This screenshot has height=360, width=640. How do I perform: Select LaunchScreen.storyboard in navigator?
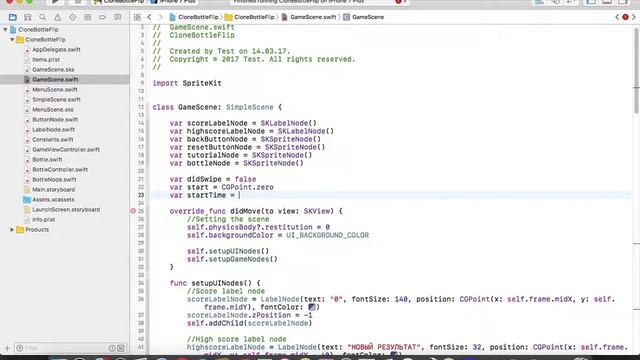click(66, 209)
